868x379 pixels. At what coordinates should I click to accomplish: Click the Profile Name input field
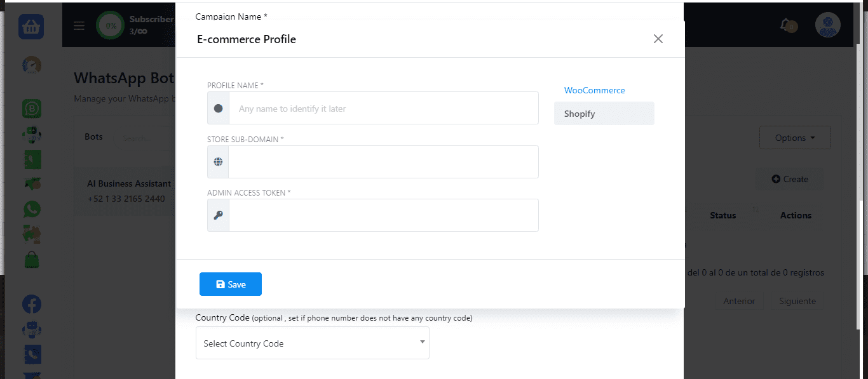tap(383, 109)
